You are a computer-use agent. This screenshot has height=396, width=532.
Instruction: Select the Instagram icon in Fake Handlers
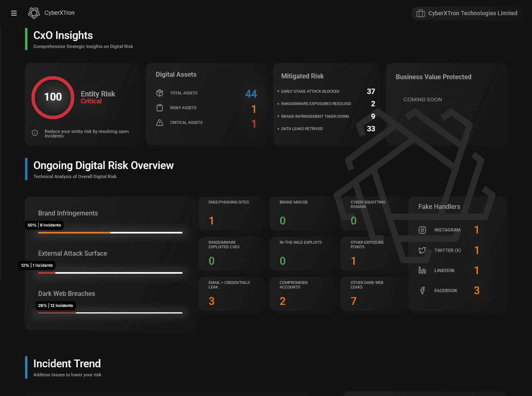(x=422, y=230)
